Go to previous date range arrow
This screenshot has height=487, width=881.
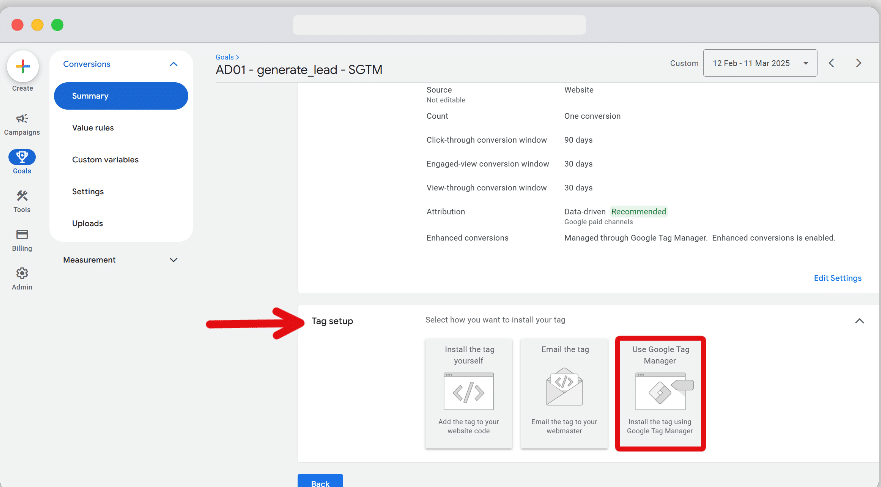[832, 63]
